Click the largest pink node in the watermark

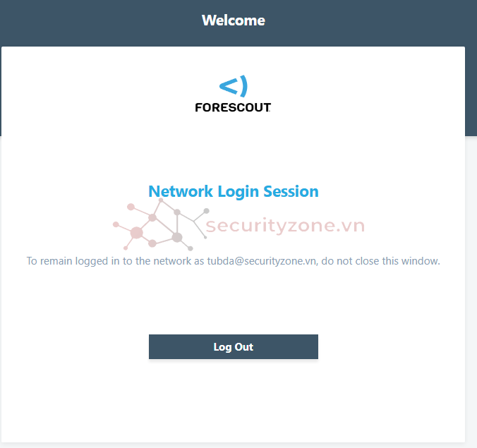(137, 233)
